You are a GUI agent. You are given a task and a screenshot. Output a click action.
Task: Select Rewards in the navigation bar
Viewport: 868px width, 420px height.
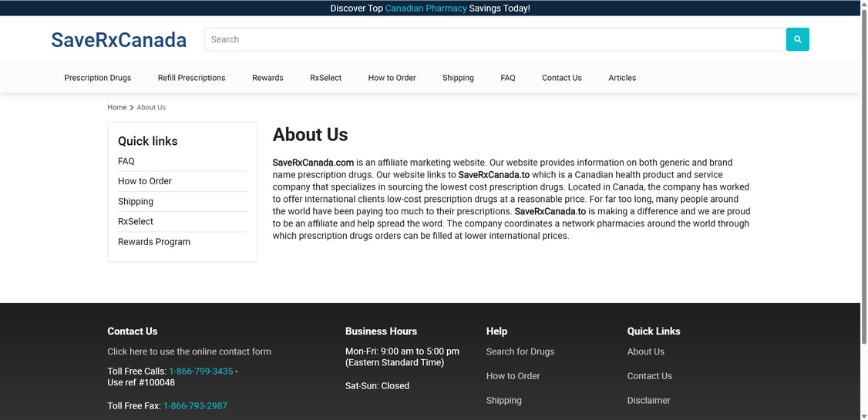click(x=267, y=78)
